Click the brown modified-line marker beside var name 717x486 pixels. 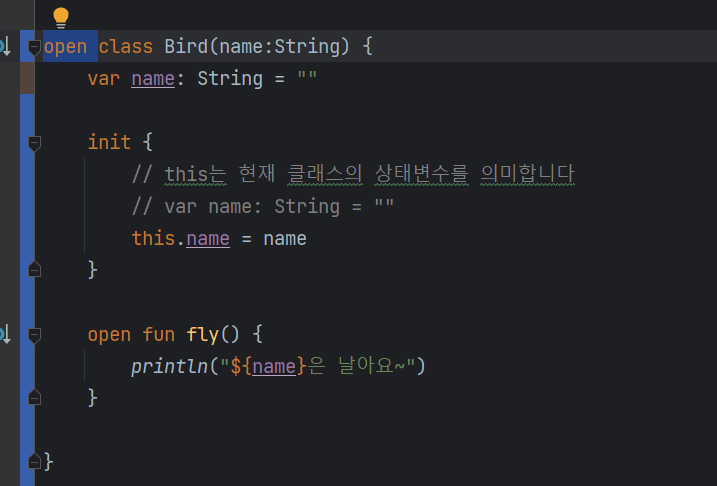27,78
